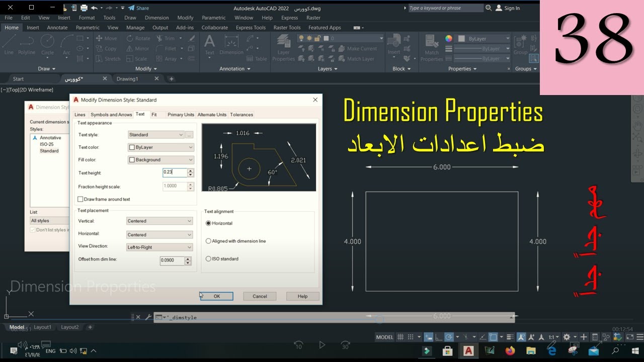Viewport: 644px width, 362px height.
Task: Activate the Rotate tool
Action: [x=138, y=38]
